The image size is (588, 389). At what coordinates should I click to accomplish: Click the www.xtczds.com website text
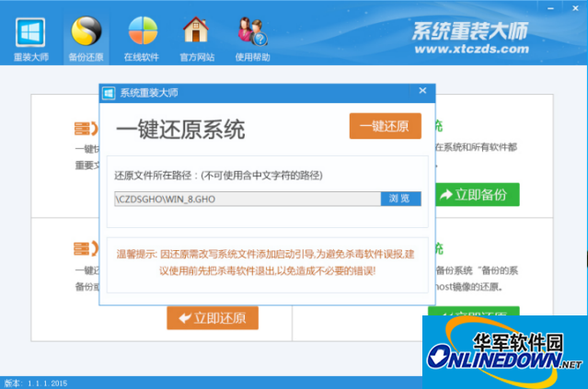coord(472,49)
